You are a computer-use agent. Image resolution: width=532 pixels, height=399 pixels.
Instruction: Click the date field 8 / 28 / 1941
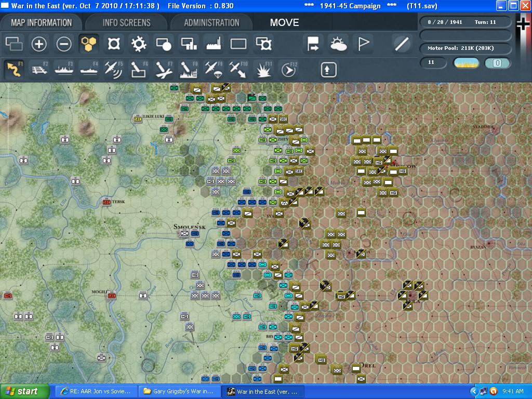(x=445, y=22)
